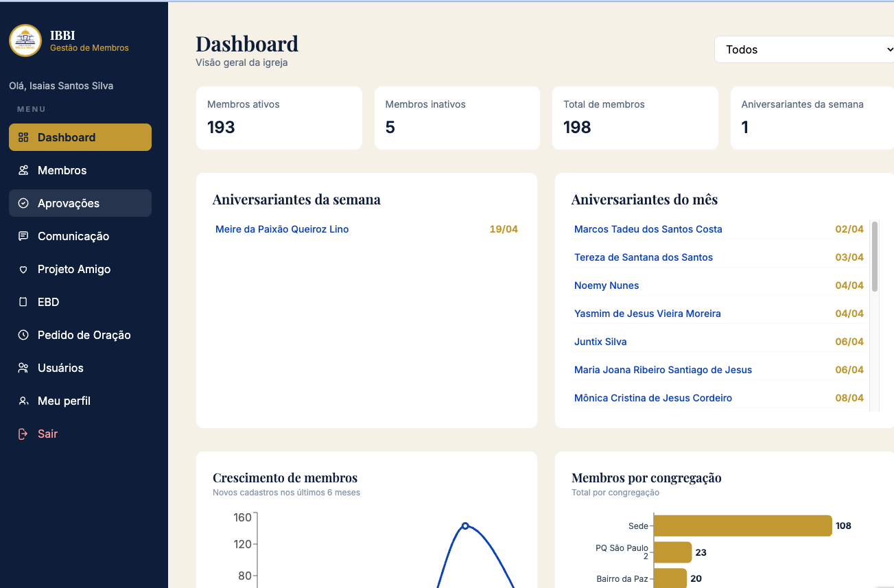Click the 02/04 date beside Marcos Tadeu
894x588 pixels.
tap(849, 229)
